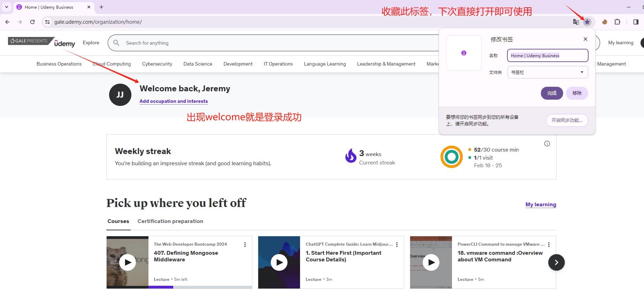Play Start Here First lecture
The height and width of the screenshot is (299, 644).
279,262
